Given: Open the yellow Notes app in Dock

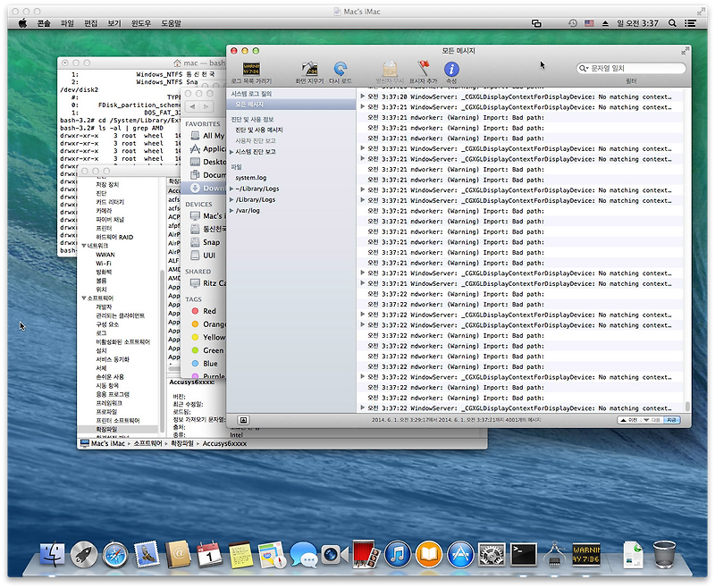Looking at the screenshot, I should click(x=240, y=554).
